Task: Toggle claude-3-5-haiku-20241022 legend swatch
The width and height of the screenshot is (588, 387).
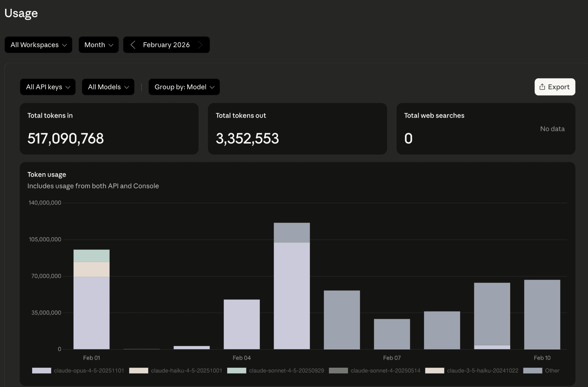Action: [435, 370]
